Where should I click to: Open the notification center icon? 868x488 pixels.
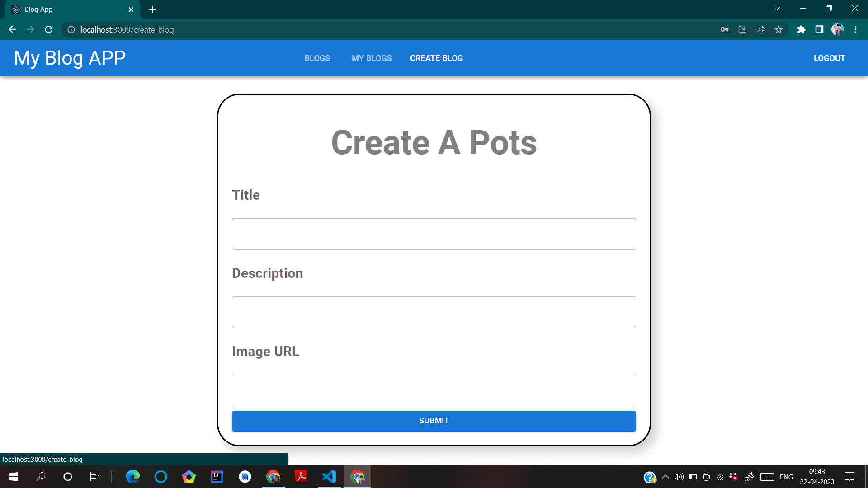click(x=849, y=477)
